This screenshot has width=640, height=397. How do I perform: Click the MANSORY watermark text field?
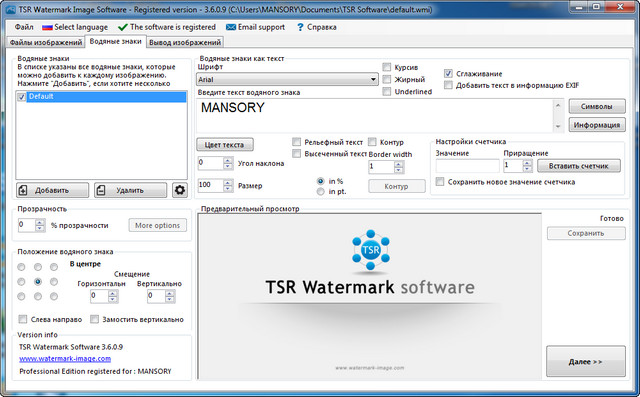coord(375,115)
